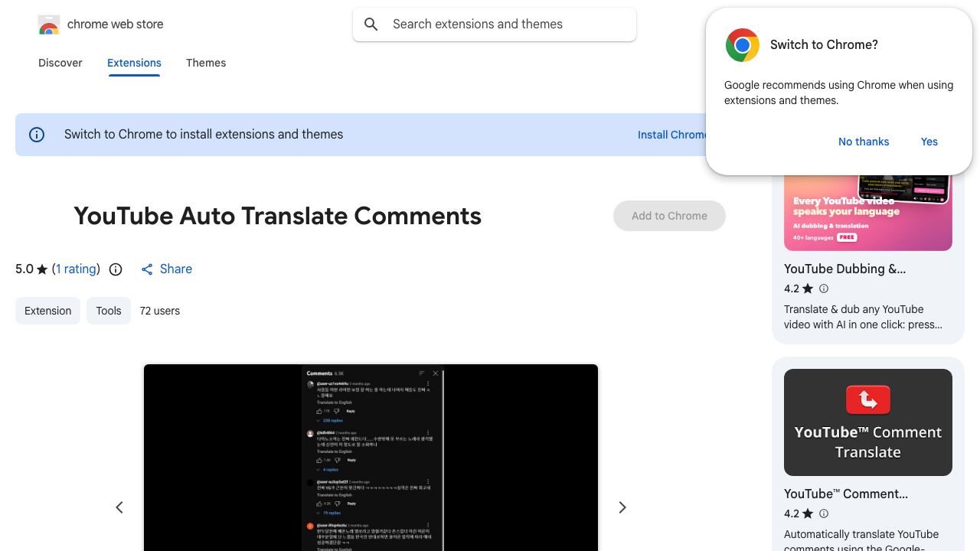The height and width of the screenshot is (551, 980).
Task: Click the Share icon
Action: click(x=147, y=269)
